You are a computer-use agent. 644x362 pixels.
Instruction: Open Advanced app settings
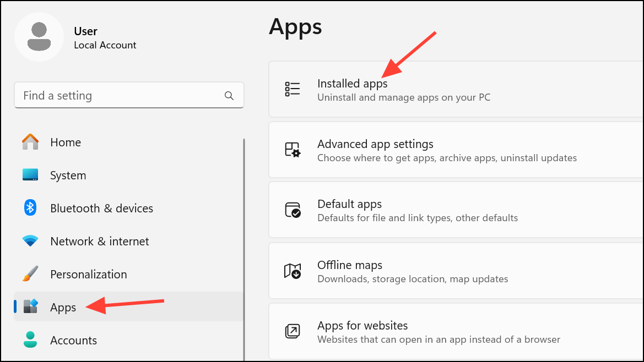375,144
